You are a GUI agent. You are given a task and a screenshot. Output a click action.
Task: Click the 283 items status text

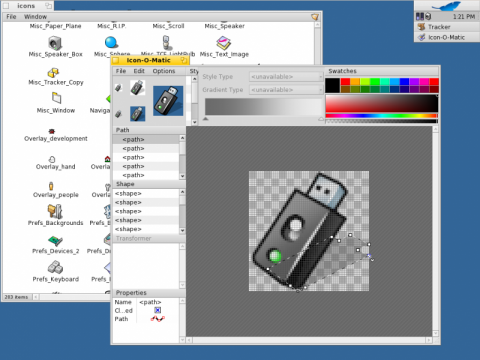point(16,297)
